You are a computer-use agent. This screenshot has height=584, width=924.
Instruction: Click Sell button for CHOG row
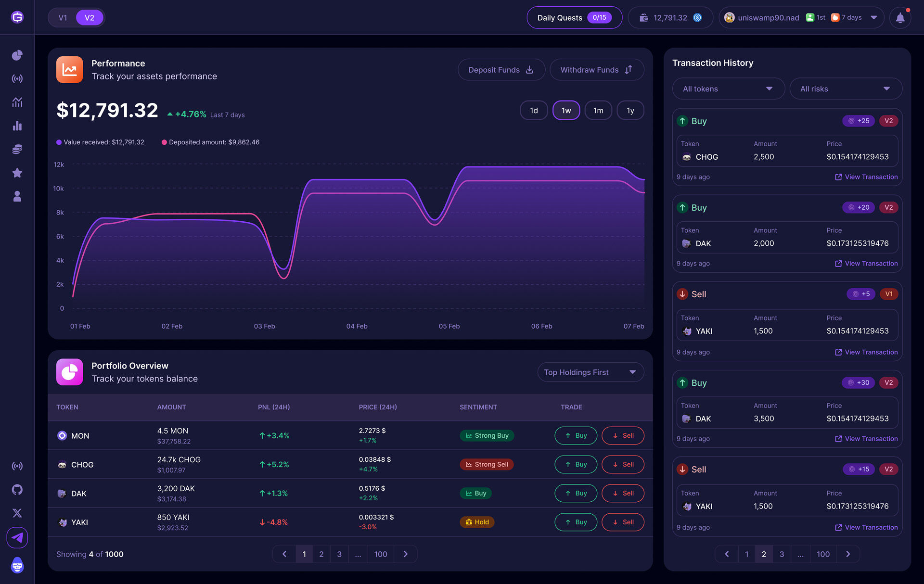623,464
